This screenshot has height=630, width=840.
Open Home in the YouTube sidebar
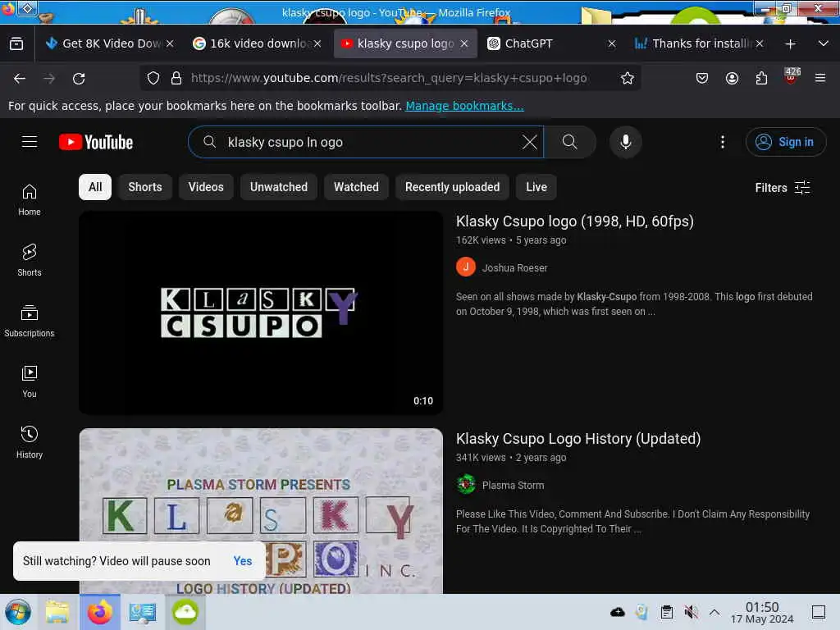pos(30,200)
